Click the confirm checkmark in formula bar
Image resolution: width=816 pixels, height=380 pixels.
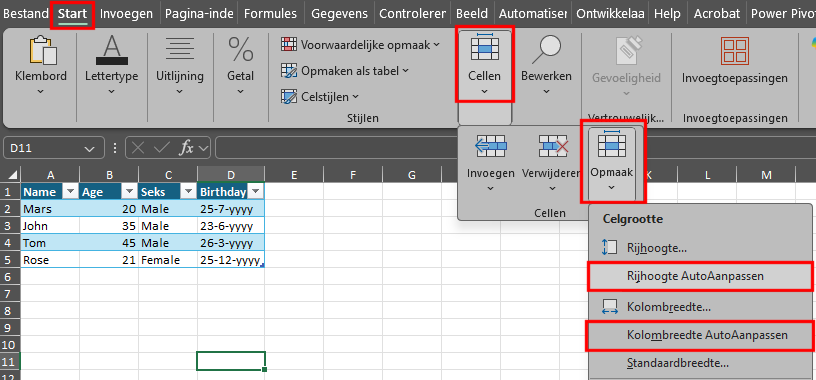click(162, 148)
